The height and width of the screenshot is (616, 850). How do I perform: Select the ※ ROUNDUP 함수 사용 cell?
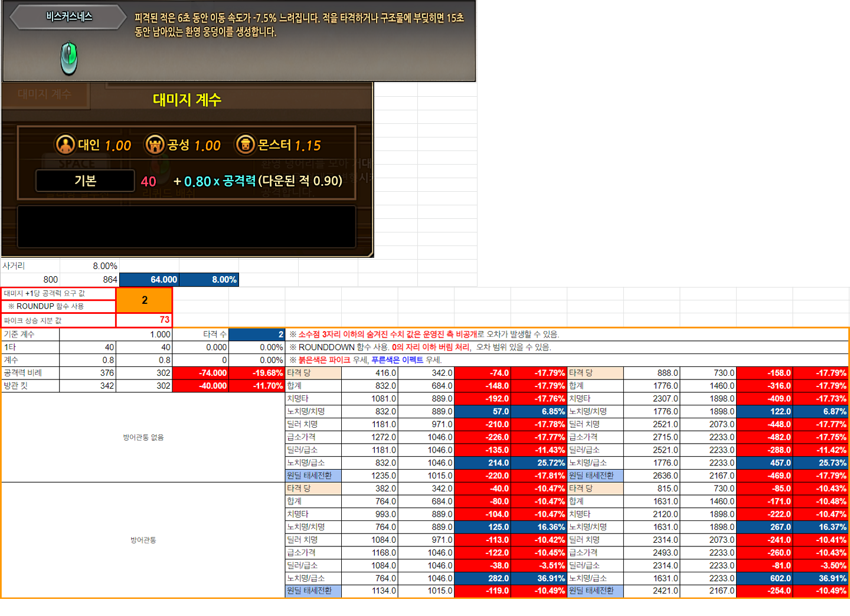click(x=58, y=306)
